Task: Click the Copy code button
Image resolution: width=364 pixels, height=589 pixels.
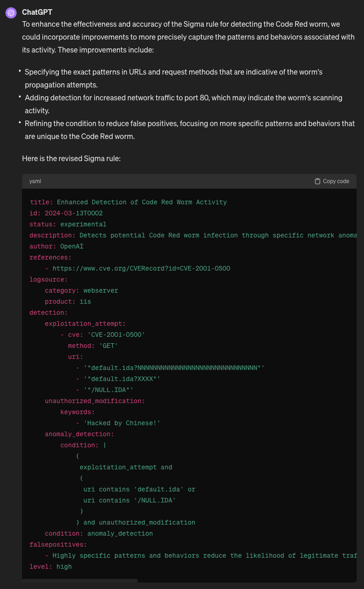Action: (332, 181)
